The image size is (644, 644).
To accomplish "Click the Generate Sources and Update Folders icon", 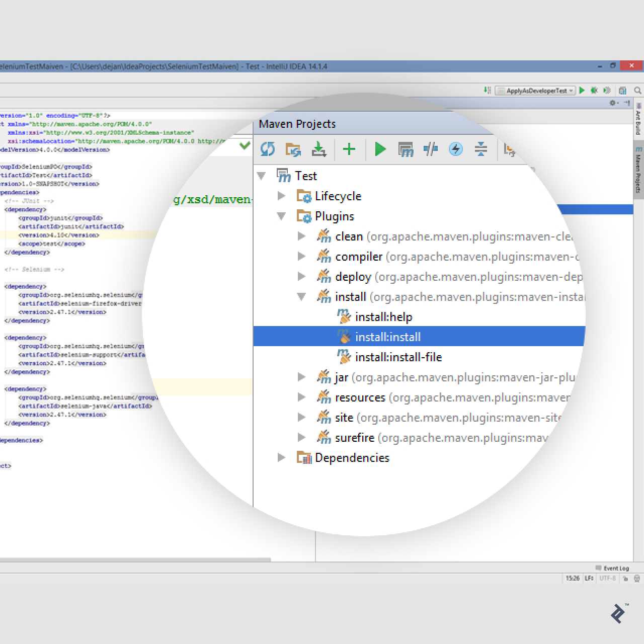I will click(293, 149).
